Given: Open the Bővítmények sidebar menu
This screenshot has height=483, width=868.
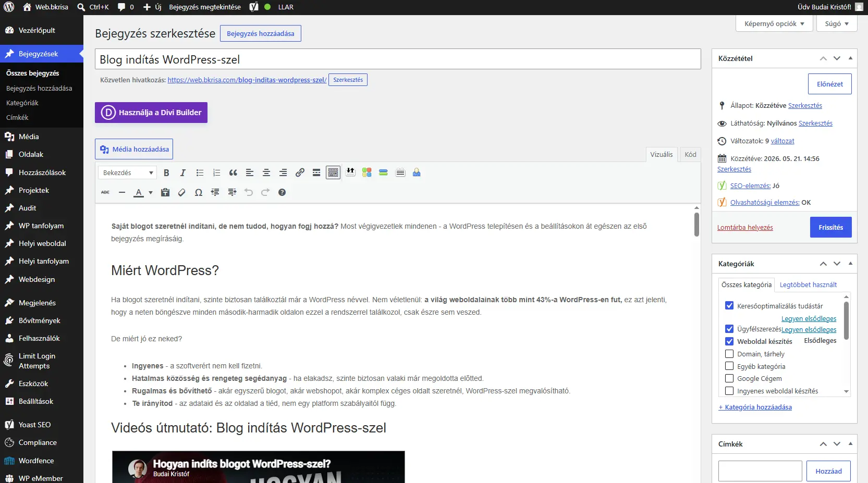Looking at the screenshot, I should click(42, 320).
